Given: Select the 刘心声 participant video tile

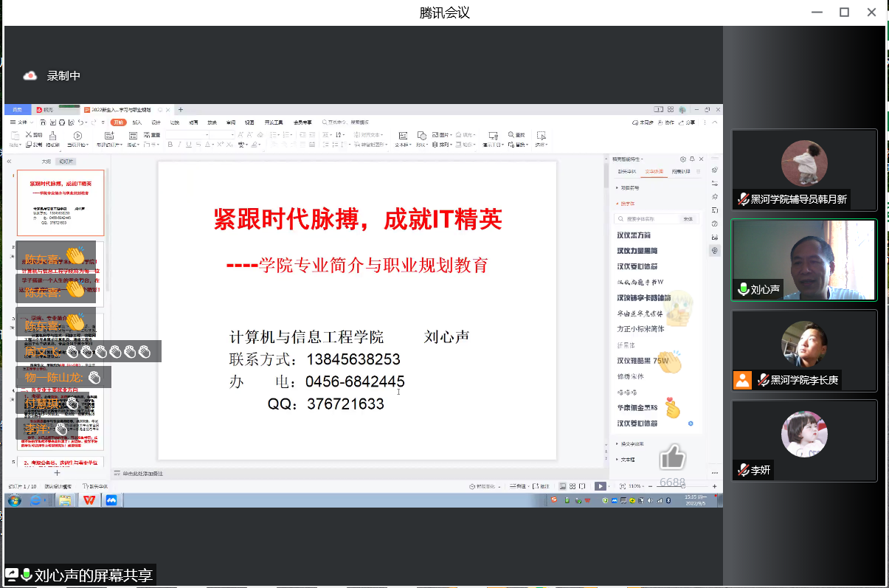Looking at the screenshot, I should coord(803,260).
